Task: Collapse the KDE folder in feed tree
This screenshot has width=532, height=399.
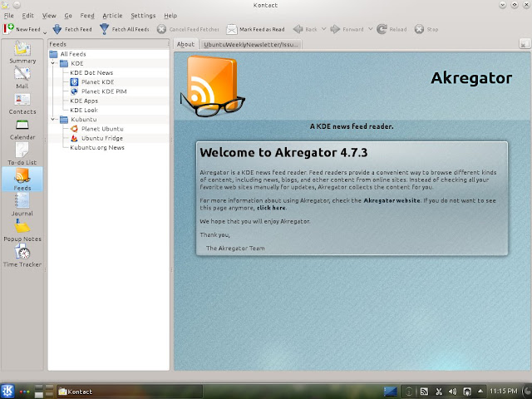Action: tap(53, 63)
